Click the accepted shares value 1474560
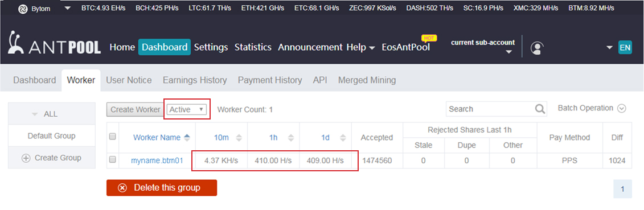The width and height of the screenshot is (644, 210). point(377,161)
